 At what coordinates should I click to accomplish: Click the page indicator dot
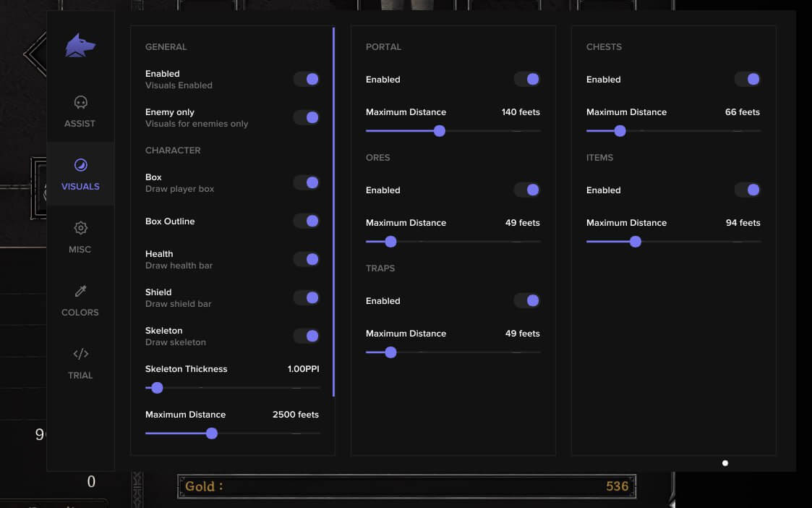[725, 462]
